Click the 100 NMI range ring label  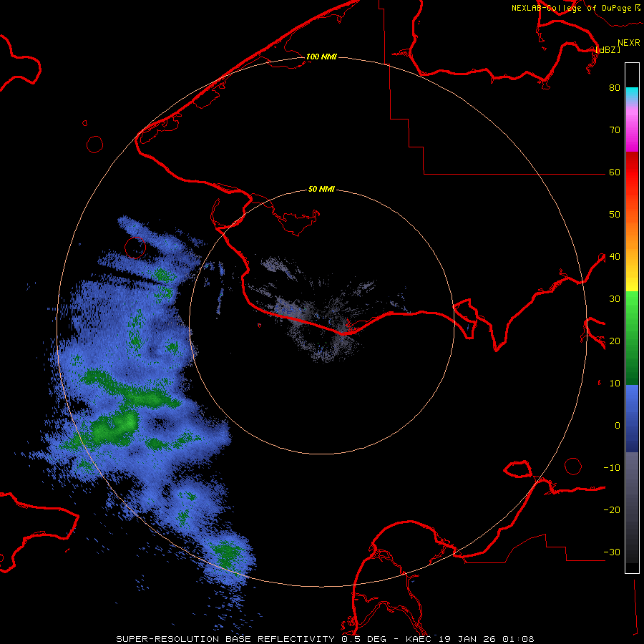pyautogui.click(x=321, y=57)
